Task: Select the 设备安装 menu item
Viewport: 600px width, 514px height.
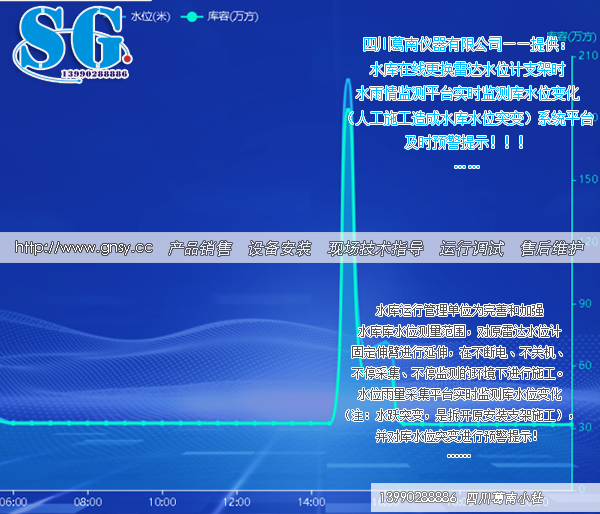Action: point(280,248)
